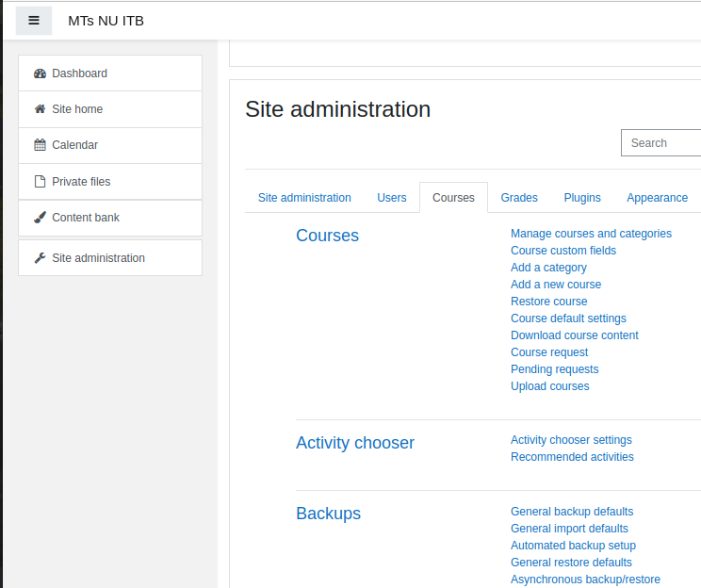
Task: Open Private files in the sidebar
Action: tap(110, 182)
